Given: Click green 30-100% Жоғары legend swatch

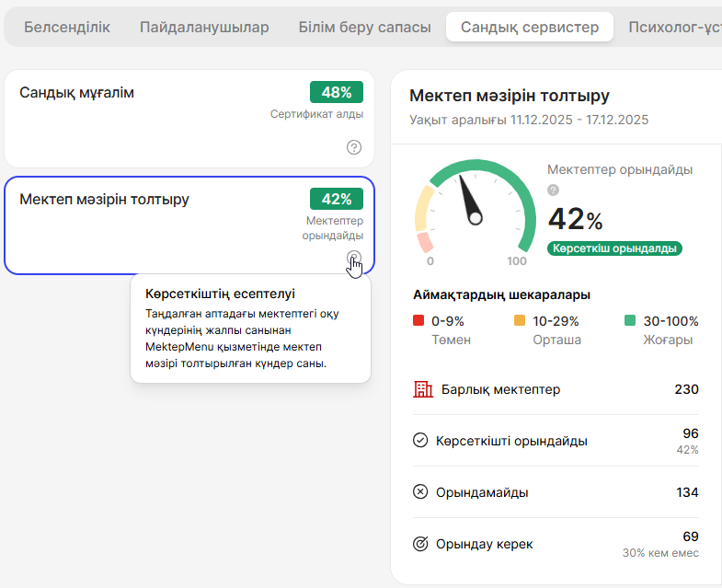Looking at the screenshot, I should (630, 321).
